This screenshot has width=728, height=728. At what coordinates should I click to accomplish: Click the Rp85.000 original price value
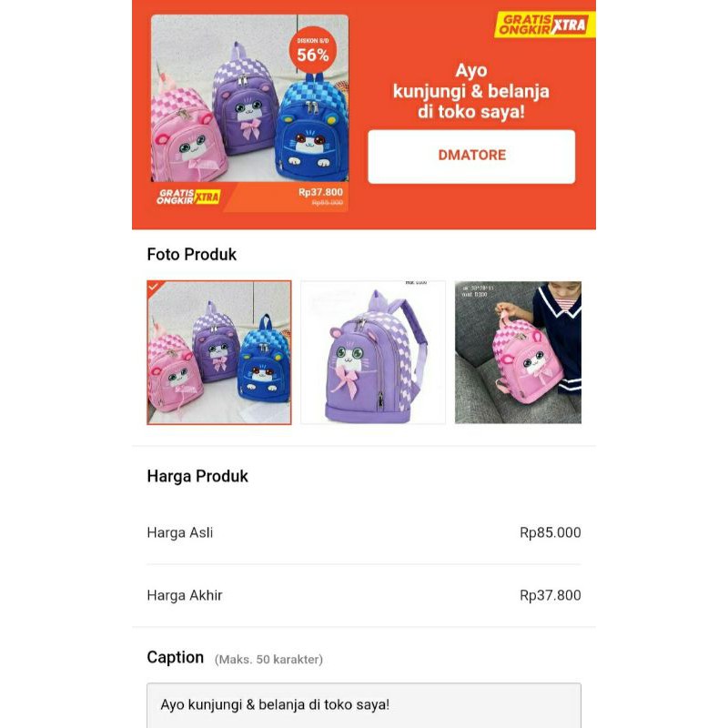pyautogui.click(x=551, y=532)
